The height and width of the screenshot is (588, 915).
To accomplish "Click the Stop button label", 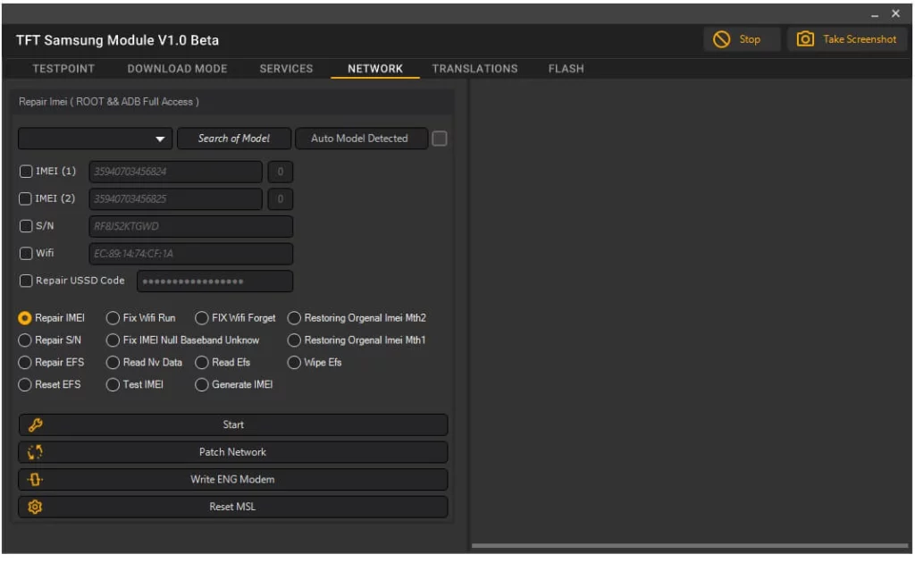I will pyautogui.click(x=750, y=39).
